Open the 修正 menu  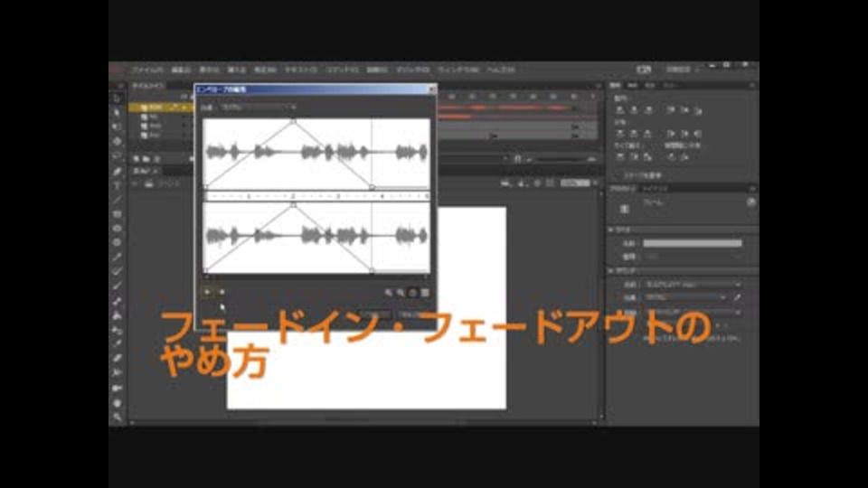(265, 70)
